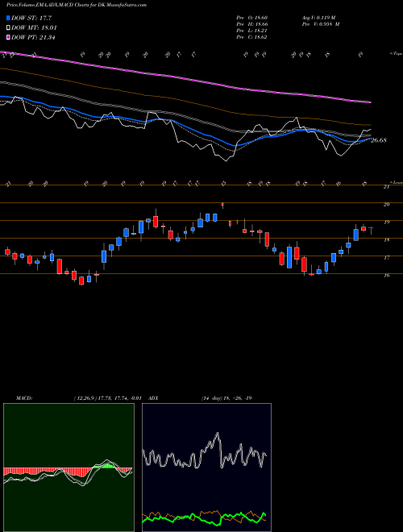The image size is (403, 532).
Task: Click the 'Pre H: 18.66' value
Action: pos(252,24)
